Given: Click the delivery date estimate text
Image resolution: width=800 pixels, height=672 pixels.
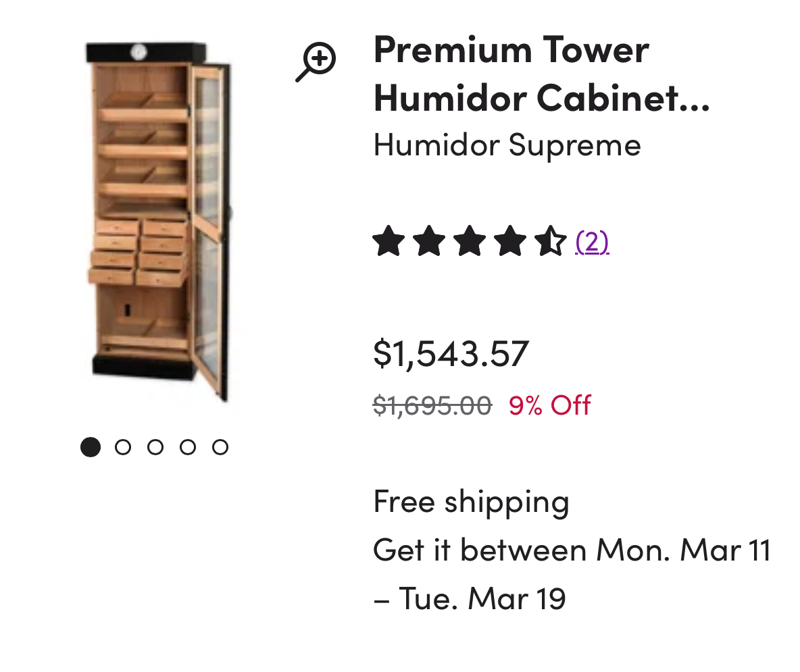Looking at the screenshot, I should (x=572, y=574).
